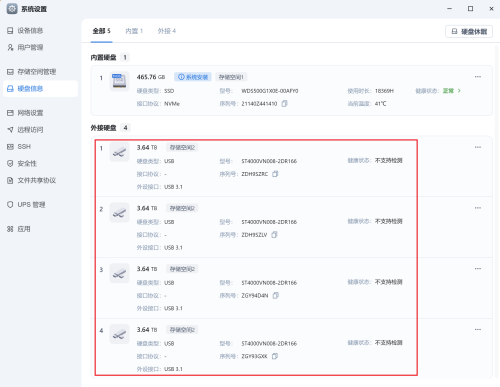Click the 18369H usage duration value
Image resolution: width=500 pixels, height=387 pixels.
coord(384,91)
